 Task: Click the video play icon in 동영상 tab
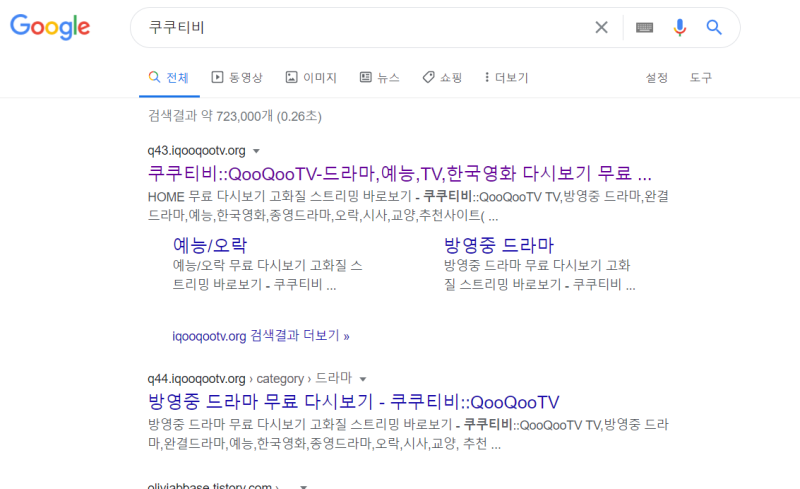pyautogui.click(x=217, y=77)
